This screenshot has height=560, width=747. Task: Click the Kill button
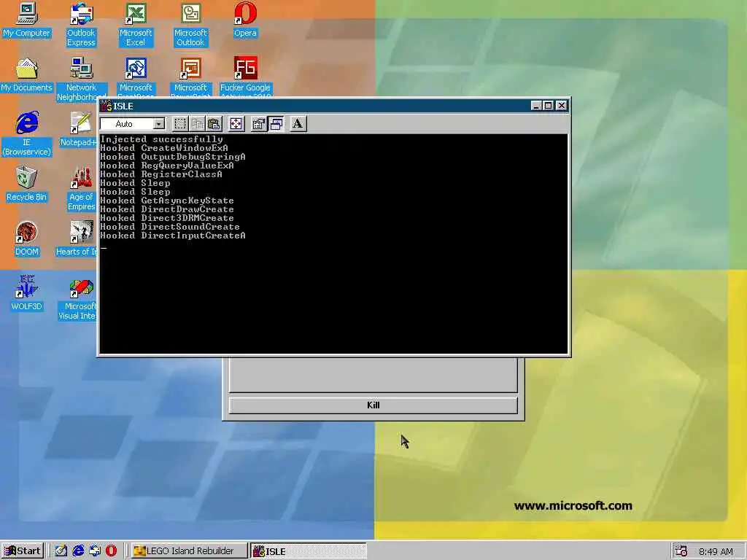pos(373,405)
